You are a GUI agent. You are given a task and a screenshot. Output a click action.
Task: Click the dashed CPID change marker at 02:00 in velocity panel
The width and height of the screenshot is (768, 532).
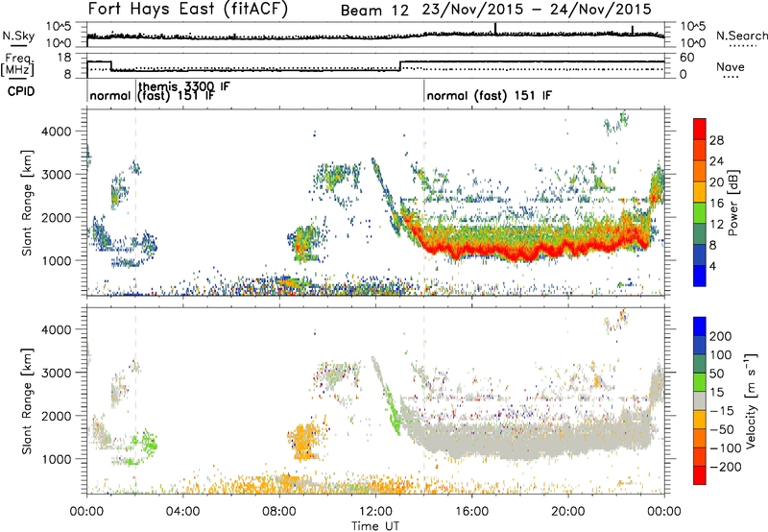[135, 400]
